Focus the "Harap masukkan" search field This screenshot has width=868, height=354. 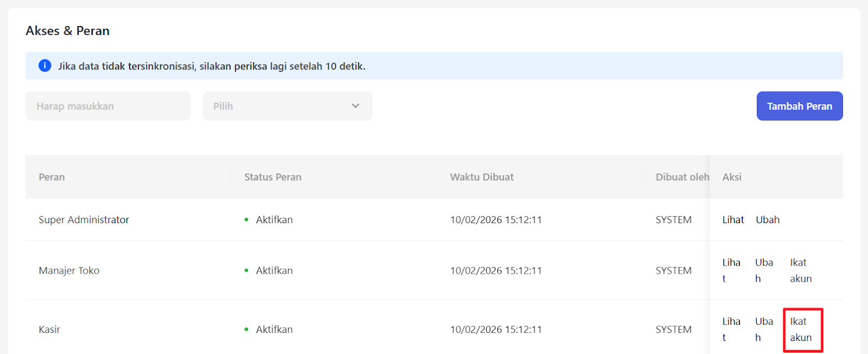point(108,106)
